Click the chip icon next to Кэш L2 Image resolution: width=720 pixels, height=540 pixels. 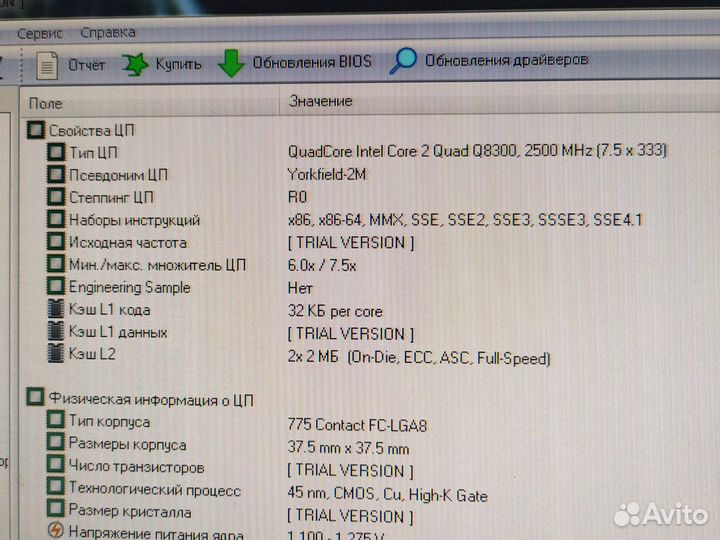(56, 354)
